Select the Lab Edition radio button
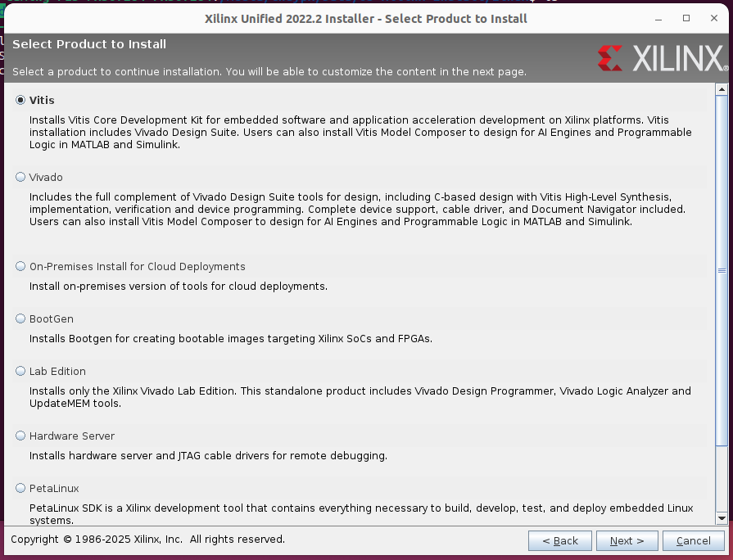 [20, 371]
